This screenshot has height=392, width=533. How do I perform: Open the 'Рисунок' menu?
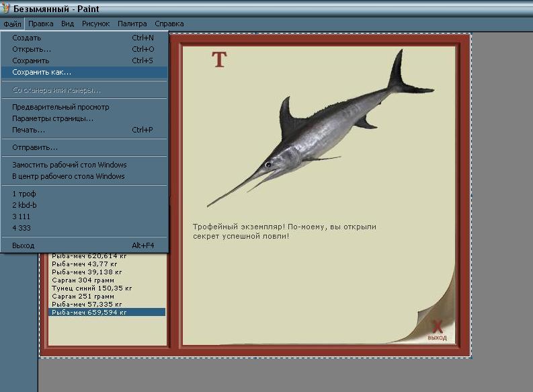click(x=96, y=24)
